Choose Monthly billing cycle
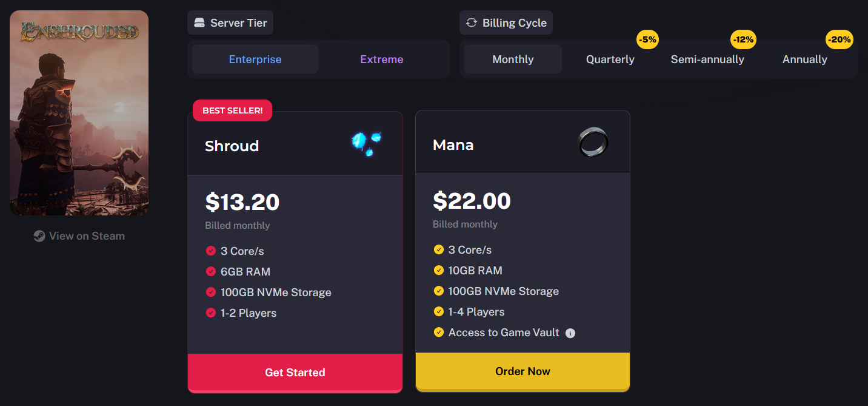Screen dimensions: 868x406 pos(513,59)
